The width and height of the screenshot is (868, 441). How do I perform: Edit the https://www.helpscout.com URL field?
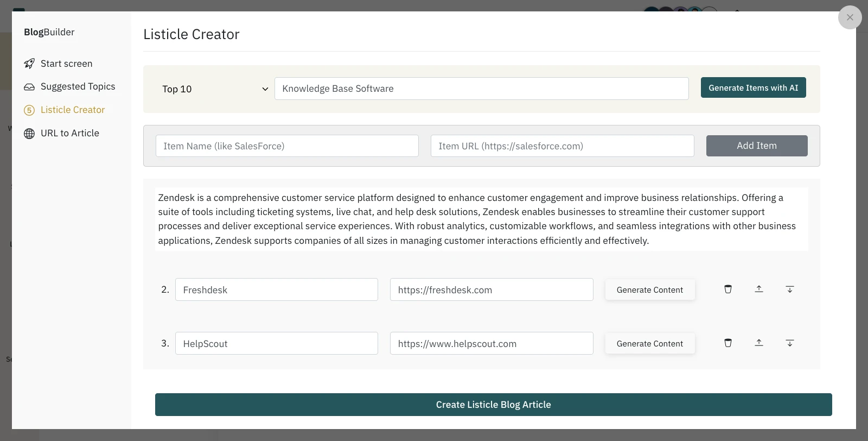492,343
